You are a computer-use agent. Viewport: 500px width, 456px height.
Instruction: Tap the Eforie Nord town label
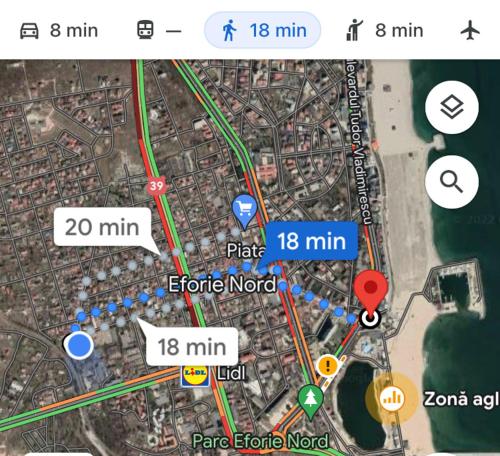[x=223, y=284]
